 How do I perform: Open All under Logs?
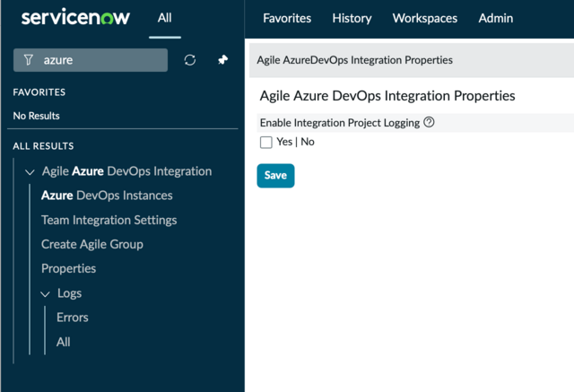click(x=64, y=342)
